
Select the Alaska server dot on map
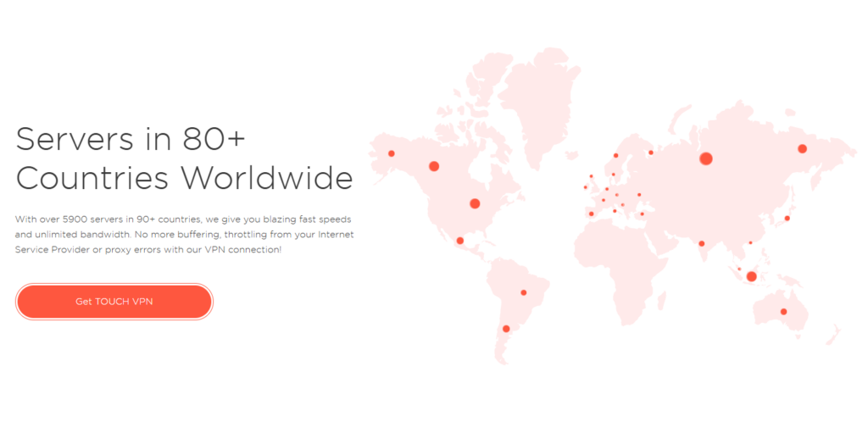click(x=392, y=153)
